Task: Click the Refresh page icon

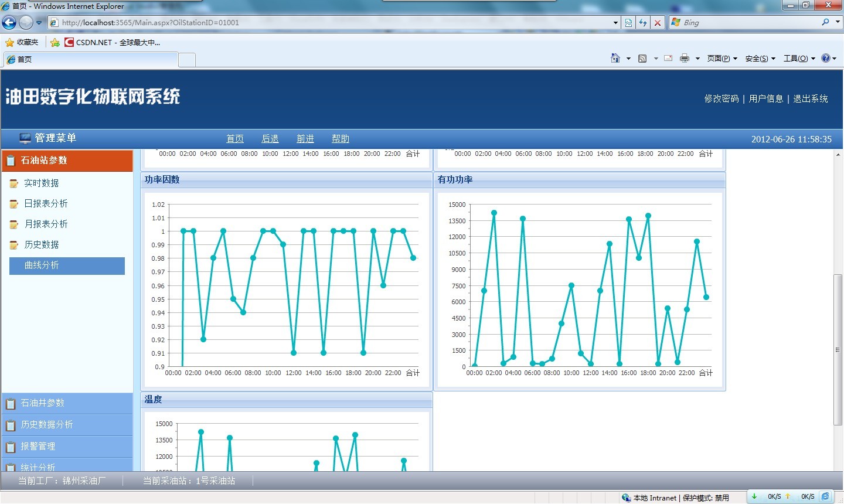Action: tap(643, 22)
